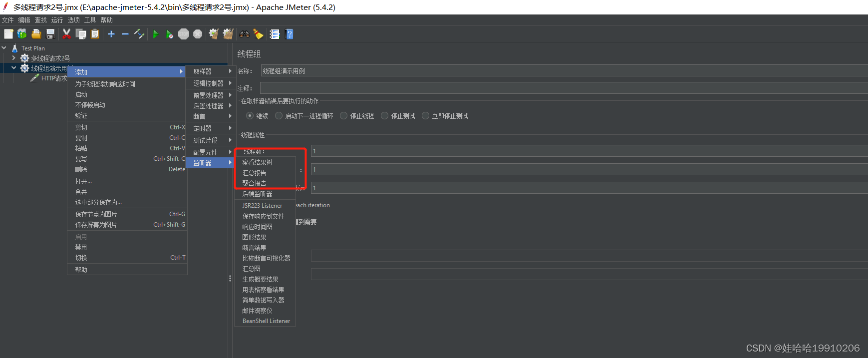Click the 注释 comment input field
This screenshot has height=358, width=868.
(x=564, y=88)
